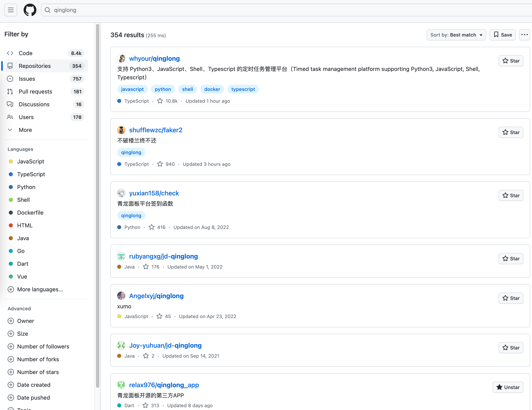Save this search query
Image resolution: width=532 pixels, height=410 pixels.
click(x=503, y=35)
